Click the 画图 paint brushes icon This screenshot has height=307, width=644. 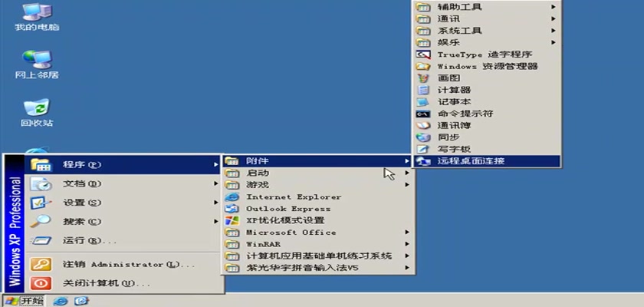point(422,78)
